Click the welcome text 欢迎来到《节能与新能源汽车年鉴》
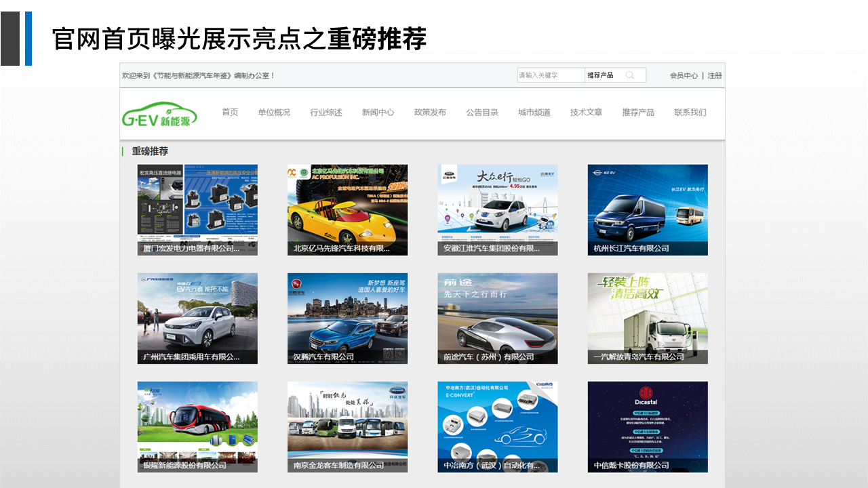Viewport: 868px width, 488px height. pos(177,76)
